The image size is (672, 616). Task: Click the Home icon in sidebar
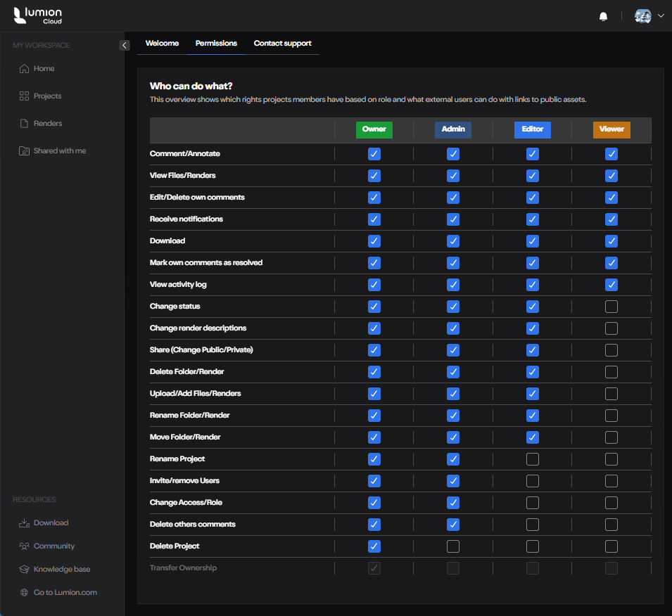coord(24,69)
